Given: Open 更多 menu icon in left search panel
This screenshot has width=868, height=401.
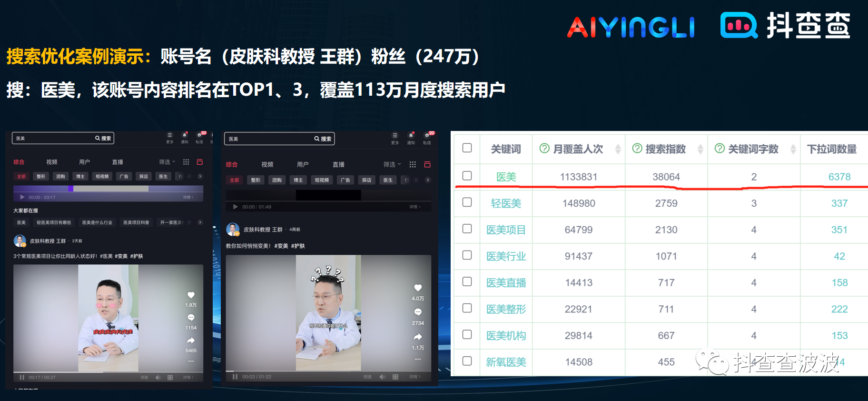Looking at the screenshot, I should 170,135.
